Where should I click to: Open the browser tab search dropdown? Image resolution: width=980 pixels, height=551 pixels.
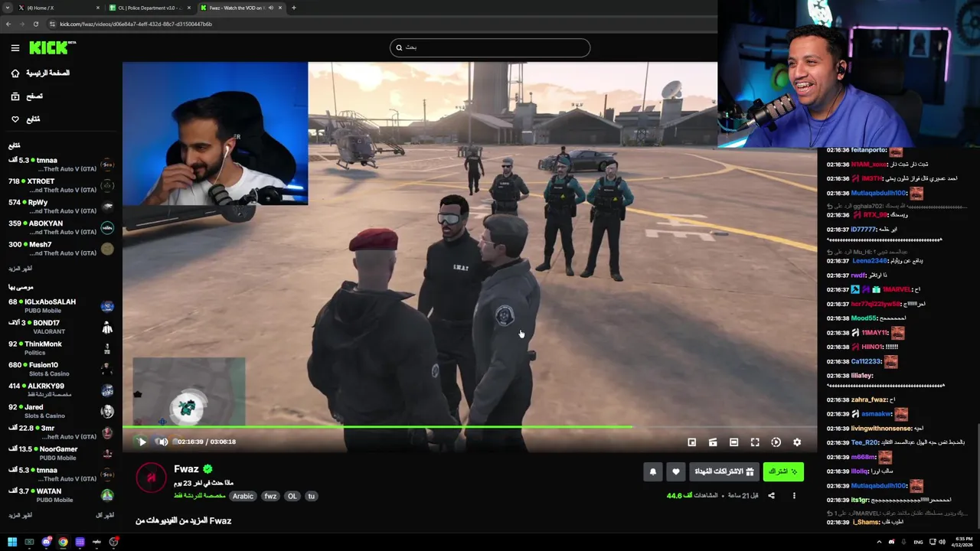click(7, 8)
